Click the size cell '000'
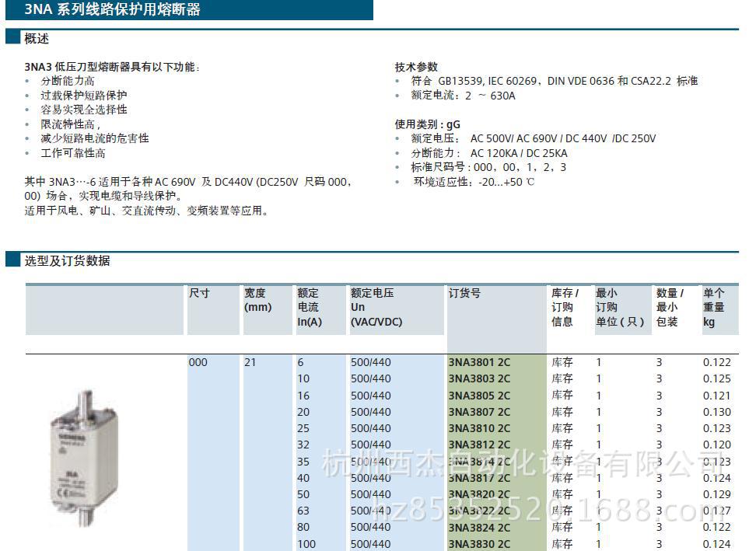The height and width of the screenshot is (551, 756). [198, 362]
